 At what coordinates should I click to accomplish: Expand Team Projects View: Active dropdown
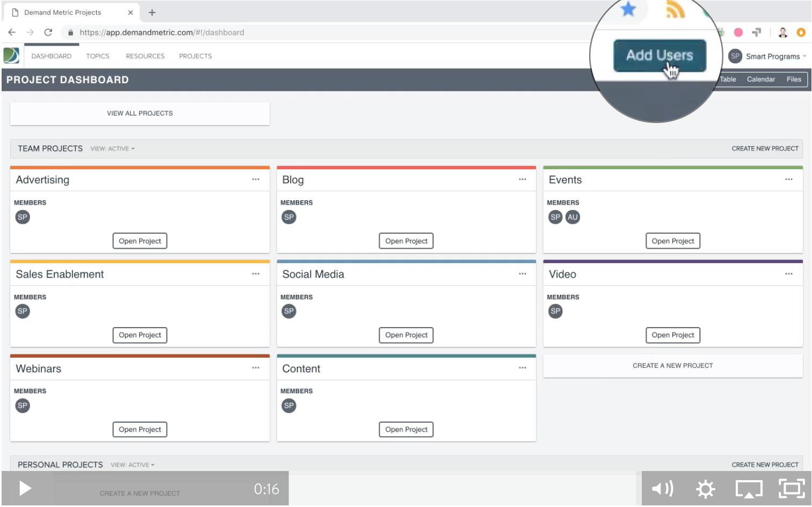tap(113, 149)
